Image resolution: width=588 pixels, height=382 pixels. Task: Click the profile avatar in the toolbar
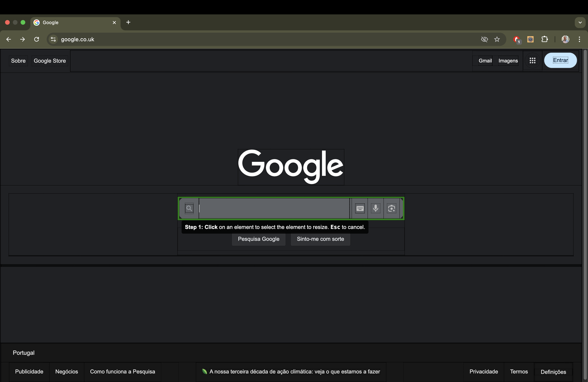pos(565,39)
